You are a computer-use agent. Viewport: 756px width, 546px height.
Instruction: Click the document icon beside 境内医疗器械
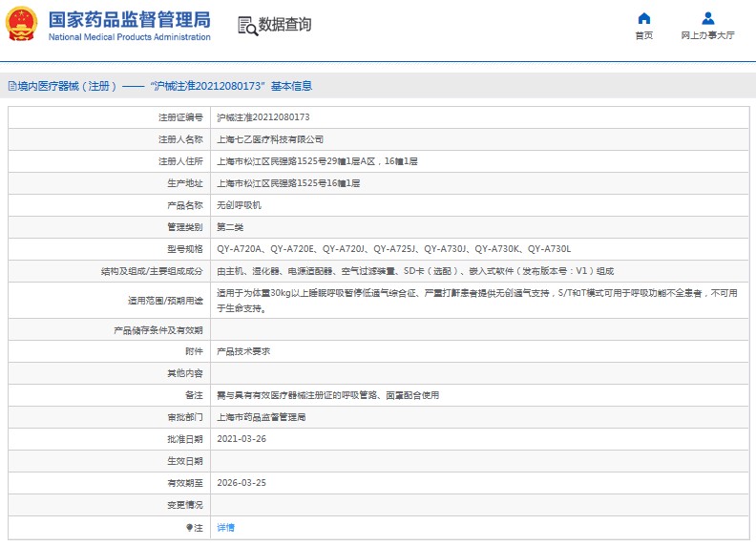(x=12, y=86)
